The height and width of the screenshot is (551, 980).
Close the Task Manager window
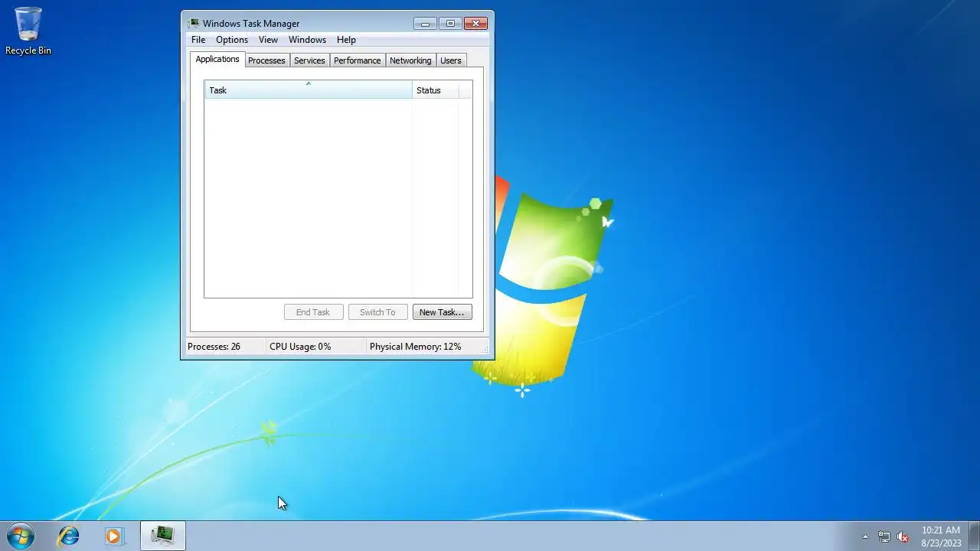click(475, 23)
